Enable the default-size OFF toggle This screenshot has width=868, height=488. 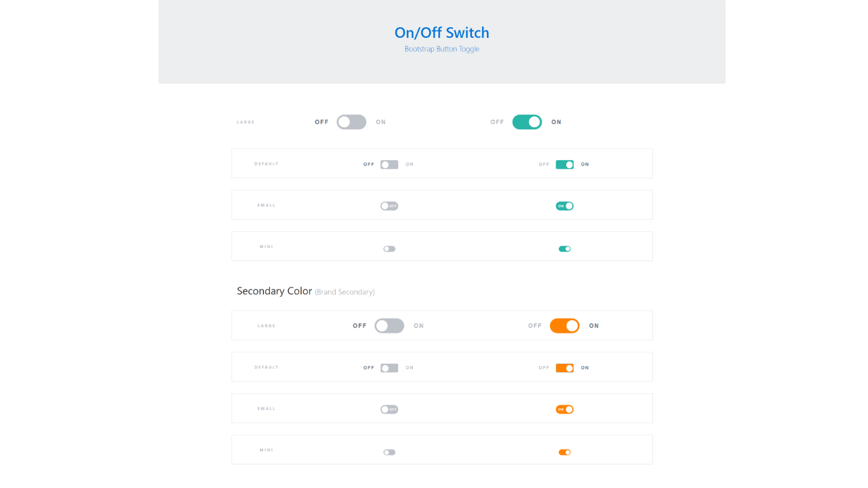point(389,164)
